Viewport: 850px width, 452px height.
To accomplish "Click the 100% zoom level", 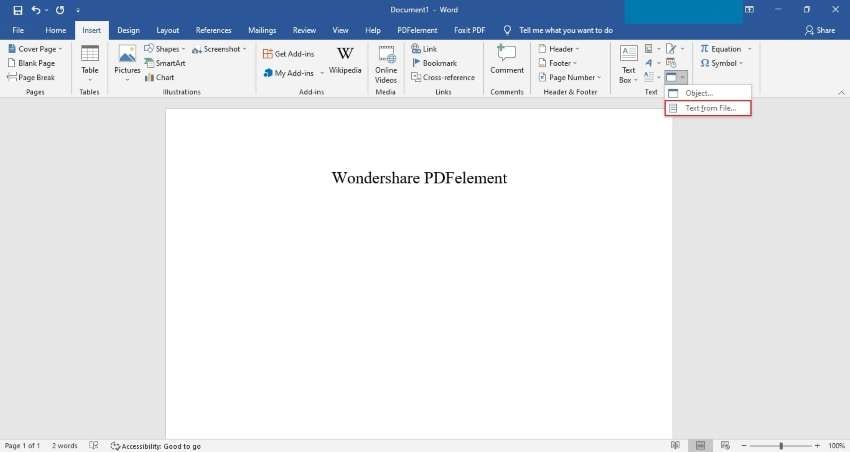I will [x=836, y=445].
